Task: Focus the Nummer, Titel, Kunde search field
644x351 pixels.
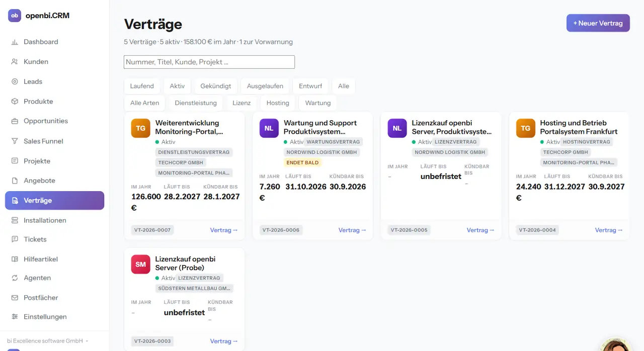Action: [209, 62]
